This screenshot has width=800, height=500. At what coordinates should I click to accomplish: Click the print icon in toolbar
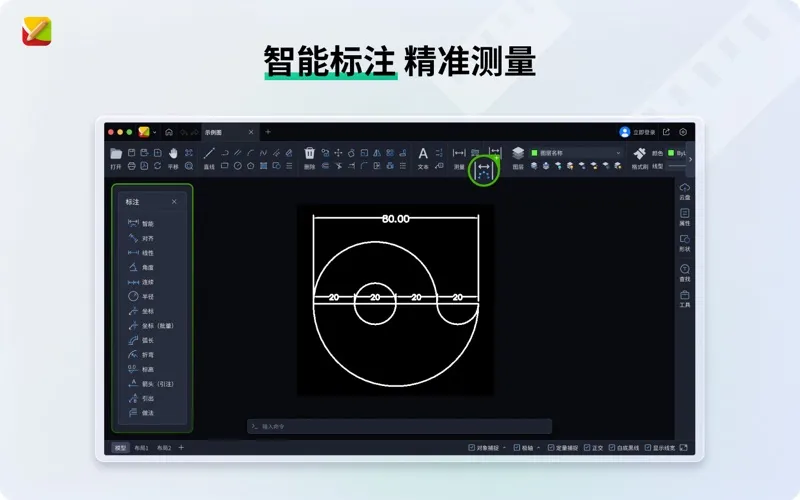click(x=132, y=166)
